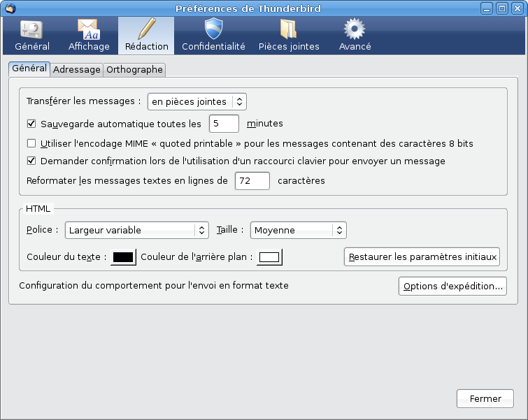This screenshot has height=420, width=528.
Task: Toggle Demander confirmation raccourci clavier checkbox
Action: click(31, 161)
